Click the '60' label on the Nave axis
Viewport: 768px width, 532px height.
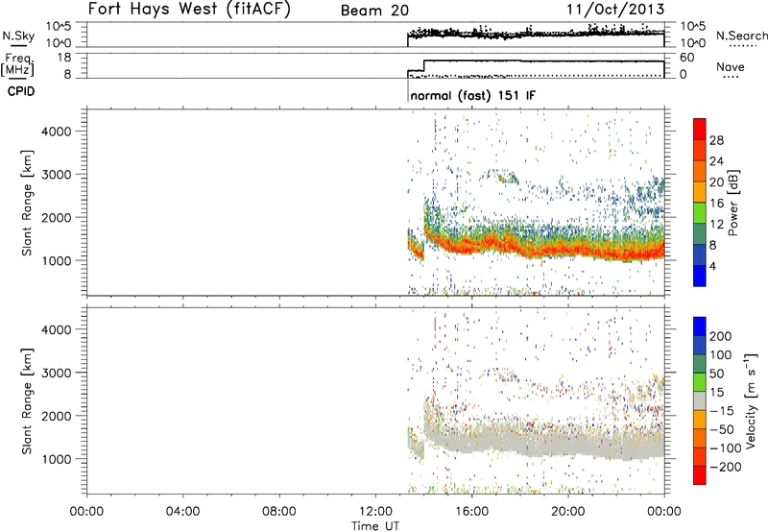(687, 58)
